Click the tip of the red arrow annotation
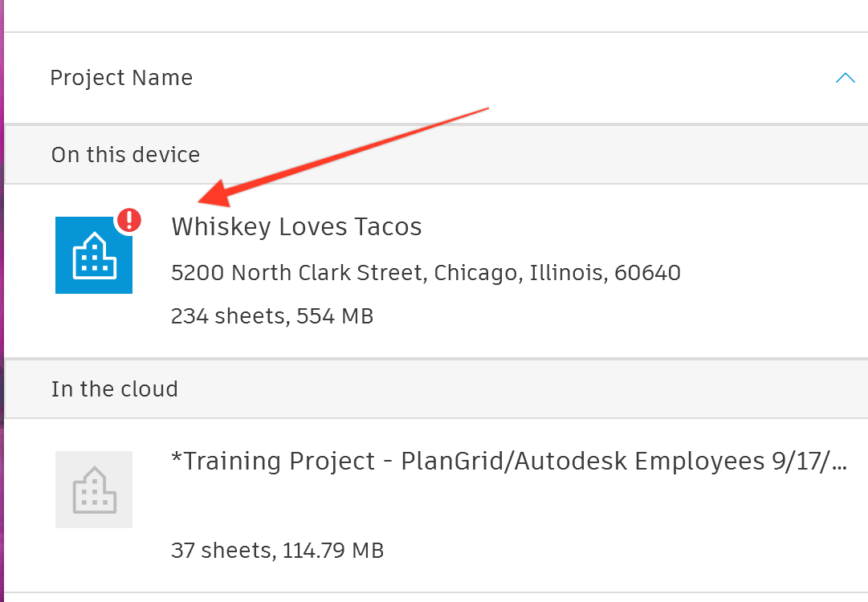Image resolution: width=868 pixels, height=602 pixels. coord(201,201)
